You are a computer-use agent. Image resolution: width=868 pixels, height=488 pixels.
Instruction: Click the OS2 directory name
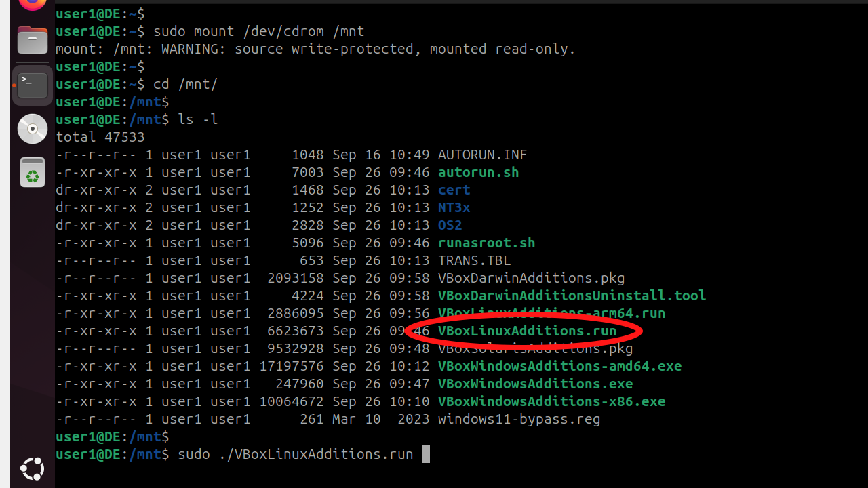(450, 225)
